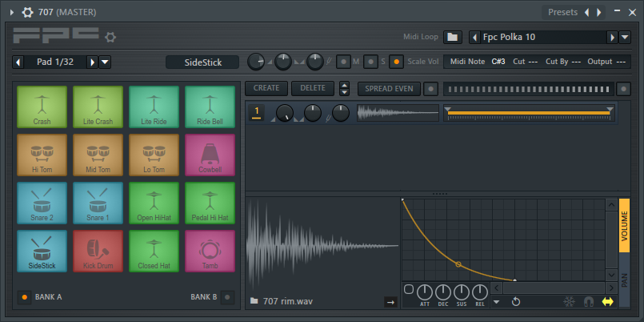The width and height of the screenshot is (644, 322).
Task: Click envelope vertical scrollbar up arrow
Action: pyautogui.click(x=611, y=204)
